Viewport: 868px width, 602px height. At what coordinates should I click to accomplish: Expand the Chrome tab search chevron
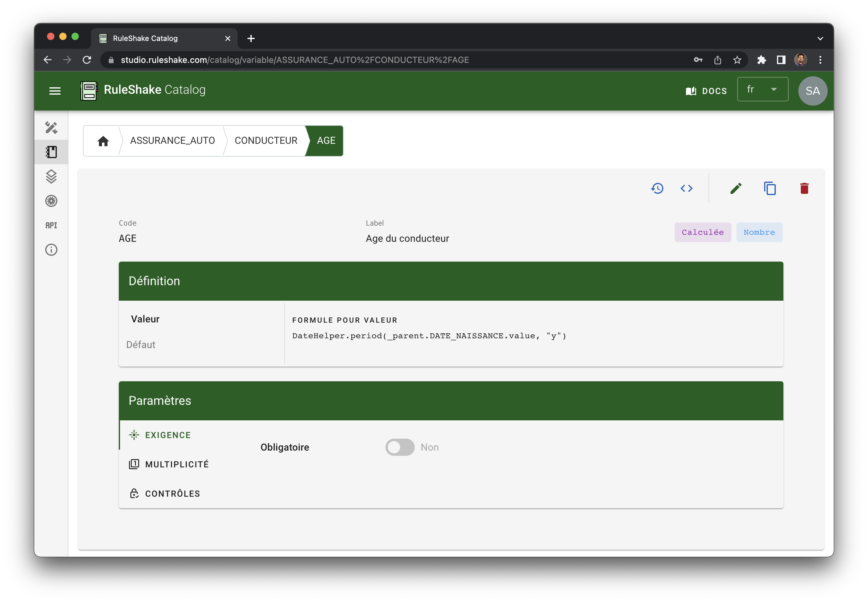coord(820,38)
